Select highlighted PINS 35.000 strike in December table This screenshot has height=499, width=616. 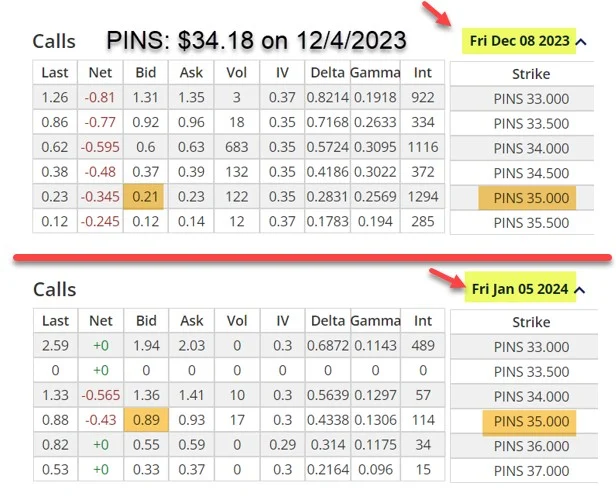coord(527,198)
